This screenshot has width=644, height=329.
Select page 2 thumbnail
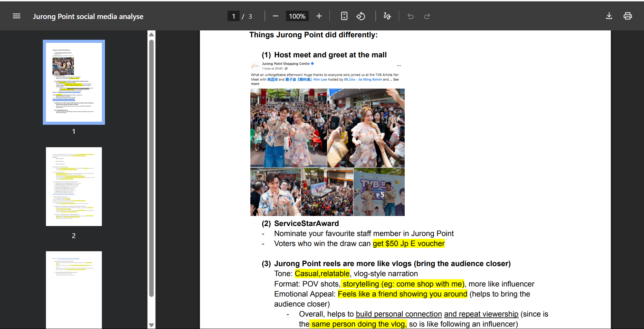pyautogui.click(x=74, y=187)
